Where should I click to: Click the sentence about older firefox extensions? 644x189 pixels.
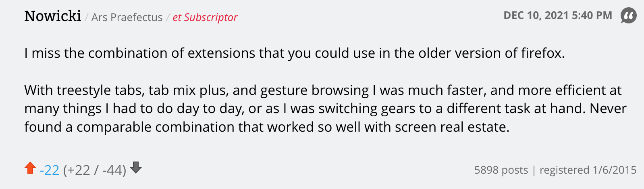[294, 53]
